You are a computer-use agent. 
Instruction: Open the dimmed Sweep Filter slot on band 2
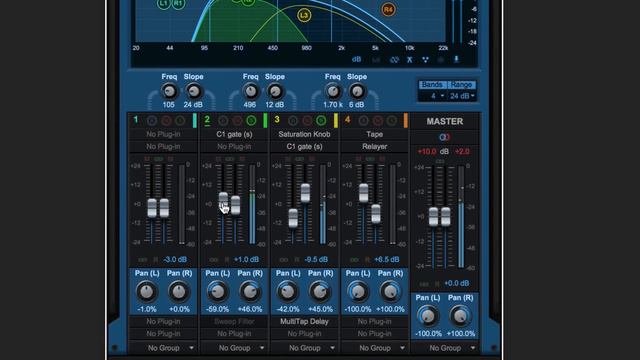pyautogui.click(x=234, y=322)
